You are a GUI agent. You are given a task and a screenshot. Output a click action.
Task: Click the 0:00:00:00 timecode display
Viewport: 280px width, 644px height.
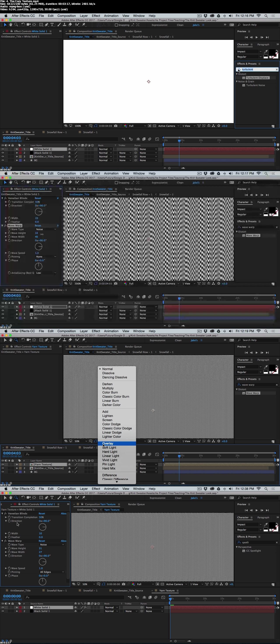tap(12, 596)
